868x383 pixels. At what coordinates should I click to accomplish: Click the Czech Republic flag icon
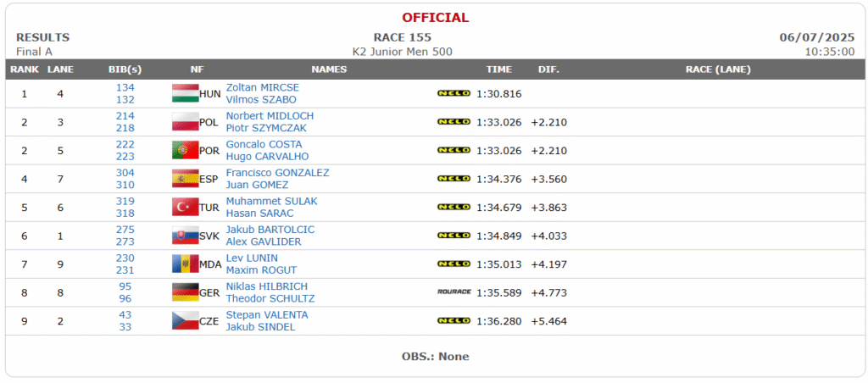point(185,321)
